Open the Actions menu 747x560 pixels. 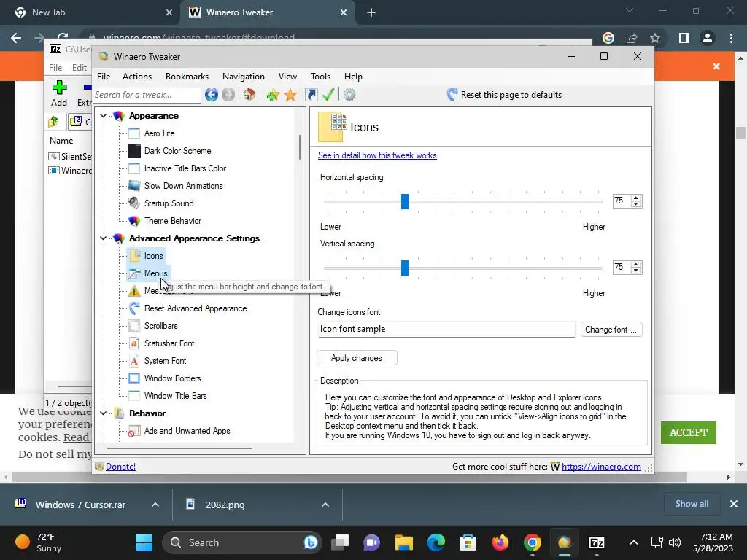point(137,77)
